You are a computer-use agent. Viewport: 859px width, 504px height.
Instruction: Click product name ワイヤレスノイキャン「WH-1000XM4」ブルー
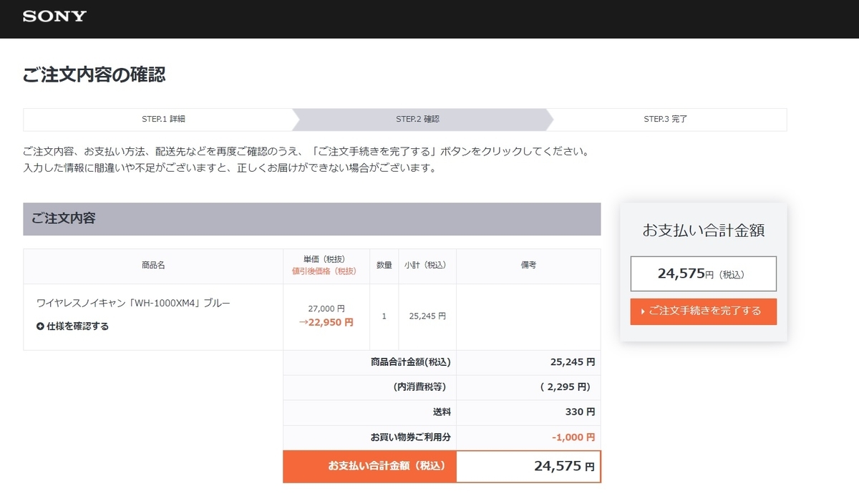(133, 303)
